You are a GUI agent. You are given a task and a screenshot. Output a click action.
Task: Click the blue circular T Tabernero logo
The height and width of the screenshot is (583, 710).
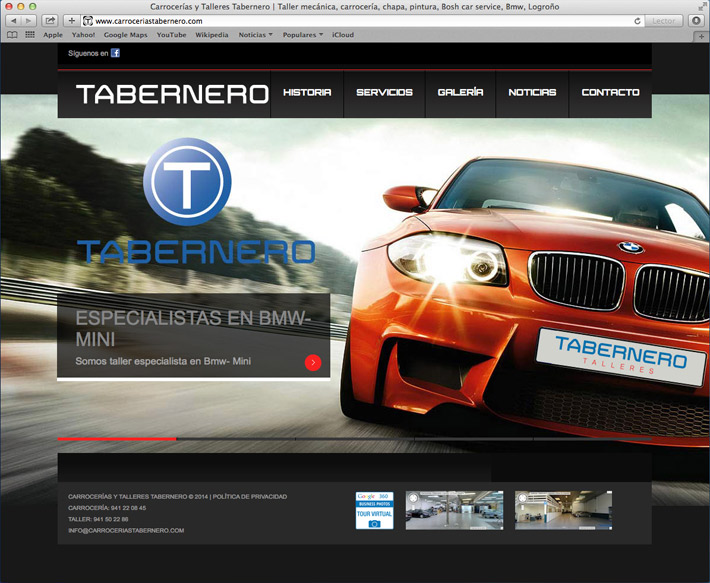pos(187,182)
